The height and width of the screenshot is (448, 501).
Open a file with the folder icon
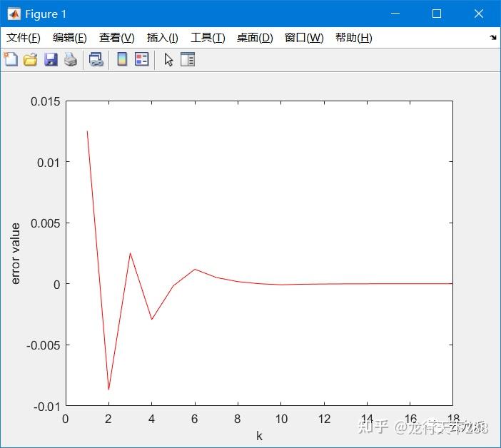(31, 60)
